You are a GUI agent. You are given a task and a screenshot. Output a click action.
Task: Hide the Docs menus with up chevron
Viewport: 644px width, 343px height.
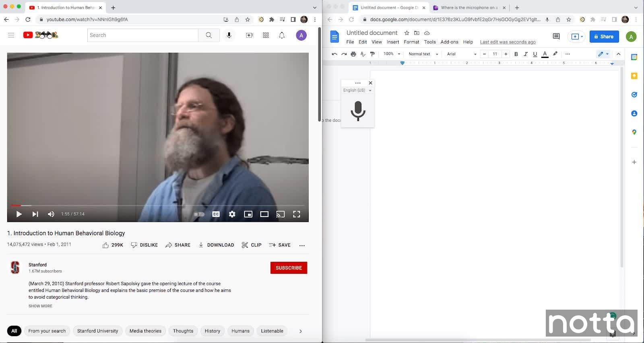point(618,54)
